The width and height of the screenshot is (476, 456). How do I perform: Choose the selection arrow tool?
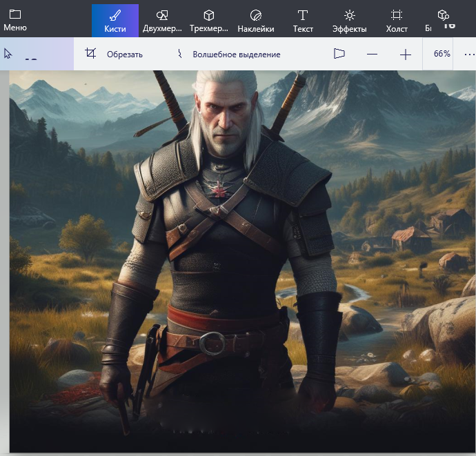pyautogui.click(x=8, y=54)
